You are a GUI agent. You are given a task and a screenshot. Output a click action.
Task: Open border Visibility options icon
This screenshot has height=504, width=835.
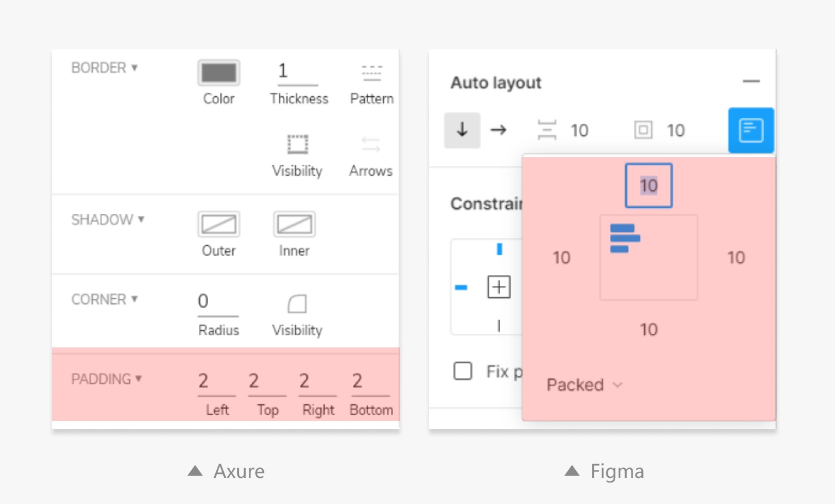pyautogui.click(x=297, y=144)
